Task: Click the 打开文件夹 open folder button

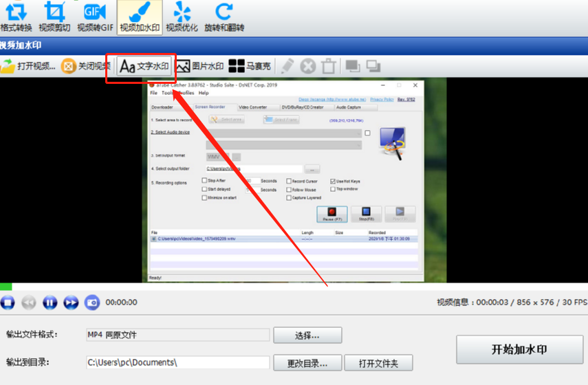Action: [378, 363]
